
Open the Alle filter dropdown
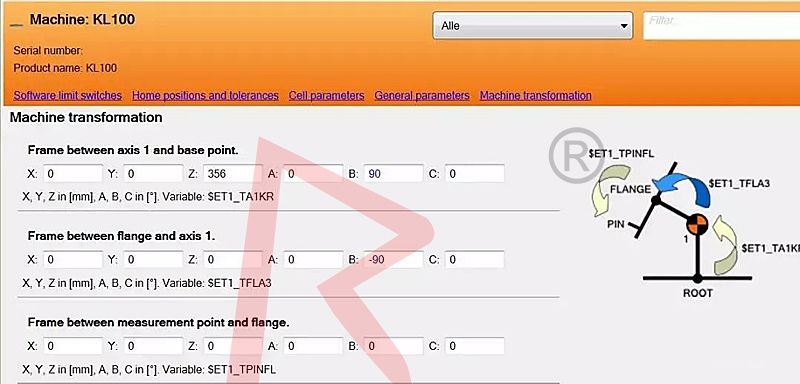click(533, 25)
